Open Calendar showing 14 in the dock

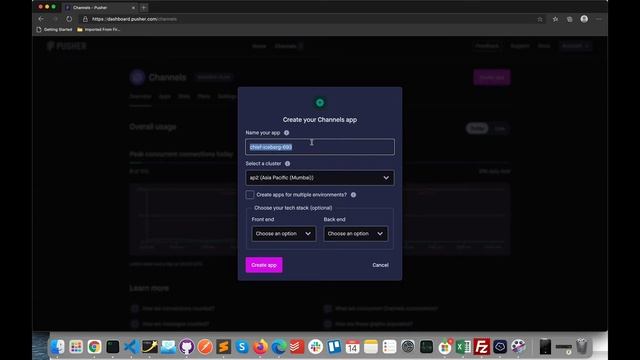352,347
